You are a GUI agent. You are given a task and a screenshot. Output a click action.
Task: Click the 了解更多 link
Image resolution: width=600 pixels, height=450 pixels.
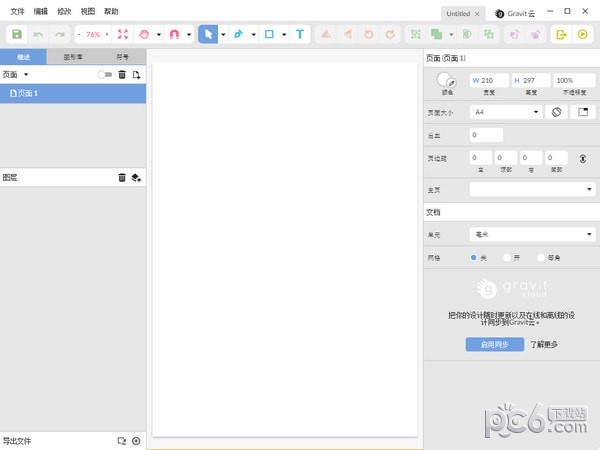544,344
